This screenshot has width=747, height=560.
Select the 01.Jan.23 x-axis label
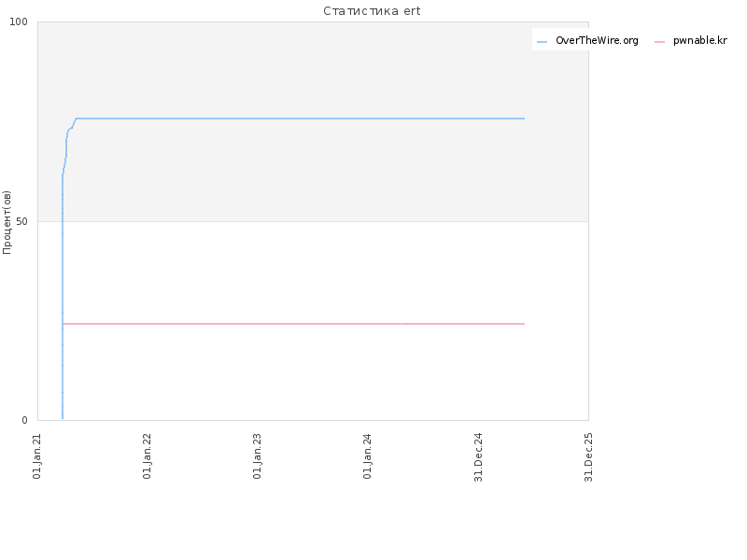click(x=258, y=456)
